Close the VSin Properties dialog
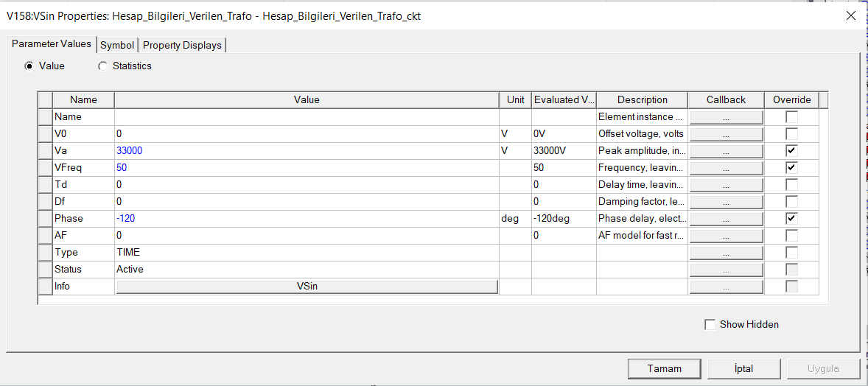 pos(851,15)
